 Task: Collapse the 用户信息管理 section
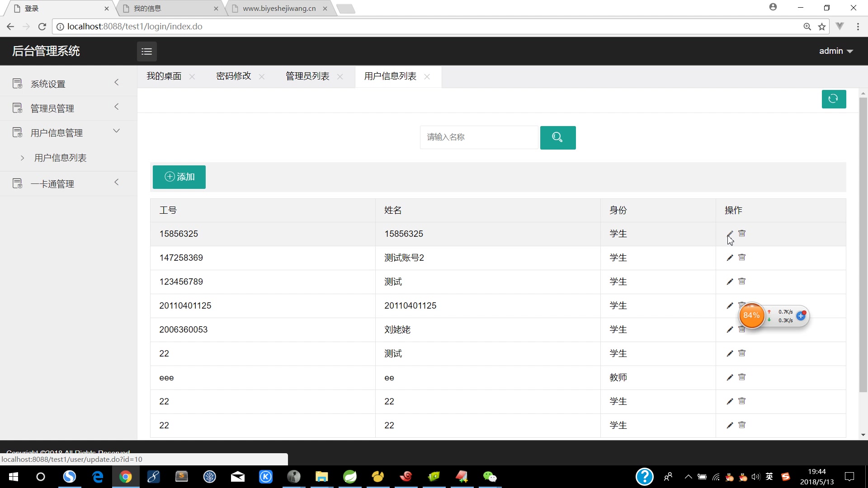(116, 131)
